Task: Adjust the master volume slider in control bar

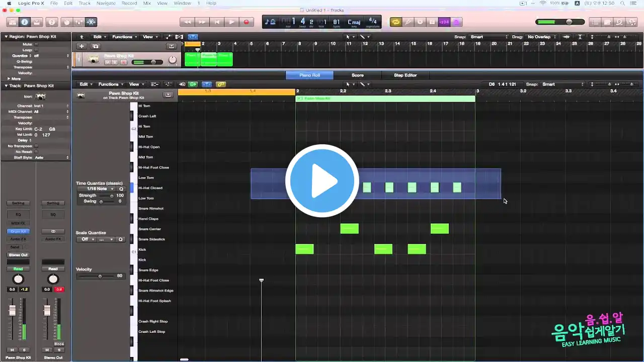Action: point(561,22)
